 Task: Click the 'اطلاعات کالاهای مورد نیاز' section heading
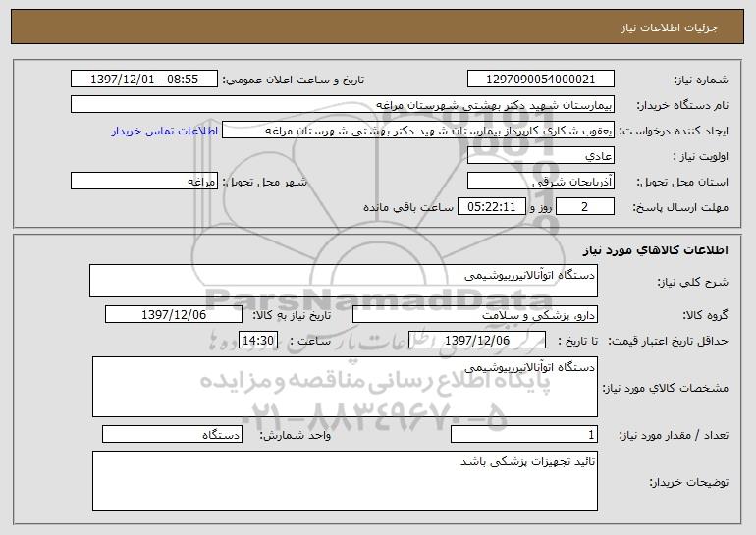(x=655, y=250)
